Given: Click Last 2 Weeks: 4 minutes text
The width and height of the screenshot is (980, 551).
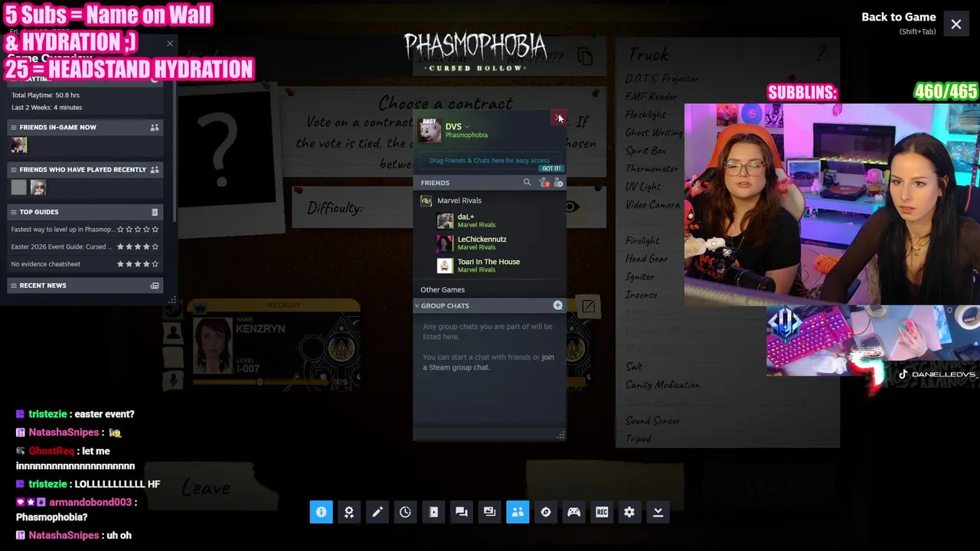Looking at the screenshot, I should pyautogui.click(x=47, y=107).
